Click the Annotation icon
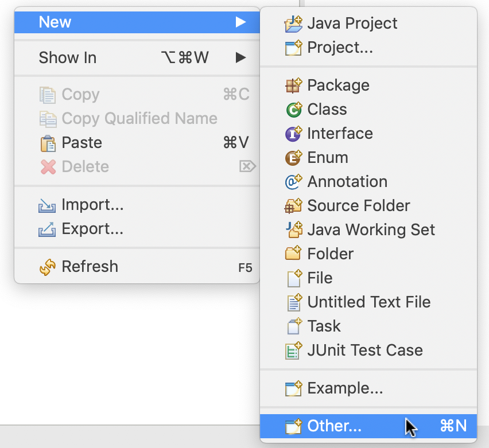The height and width of the screenshot is (448, 489). click(x=293, y=181)
